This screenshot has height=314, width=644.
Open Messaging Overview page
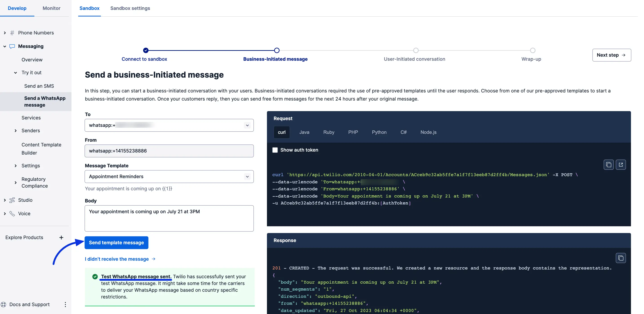pyautogui.click(x=32, y=60)
